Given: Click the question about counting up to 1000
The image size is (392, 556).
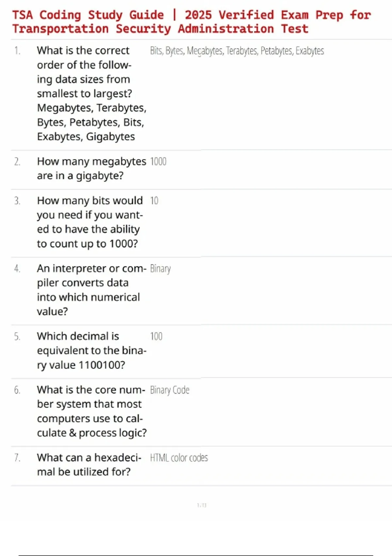Looking at the screenshot, I should point(90,222).
